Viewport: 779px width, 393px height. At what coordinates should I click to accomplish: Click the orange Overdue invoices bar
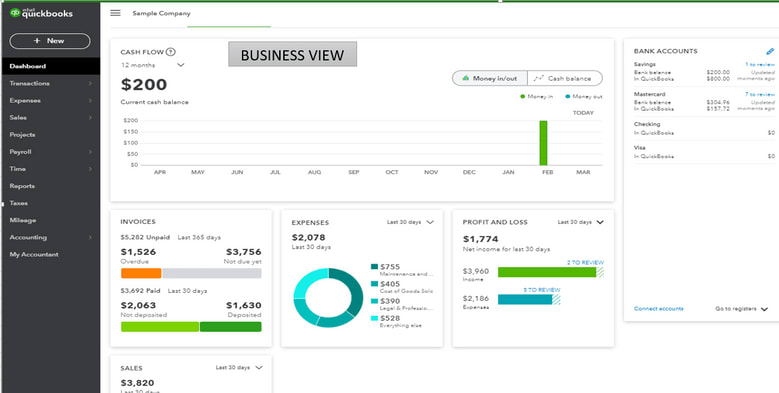point(141,273)
